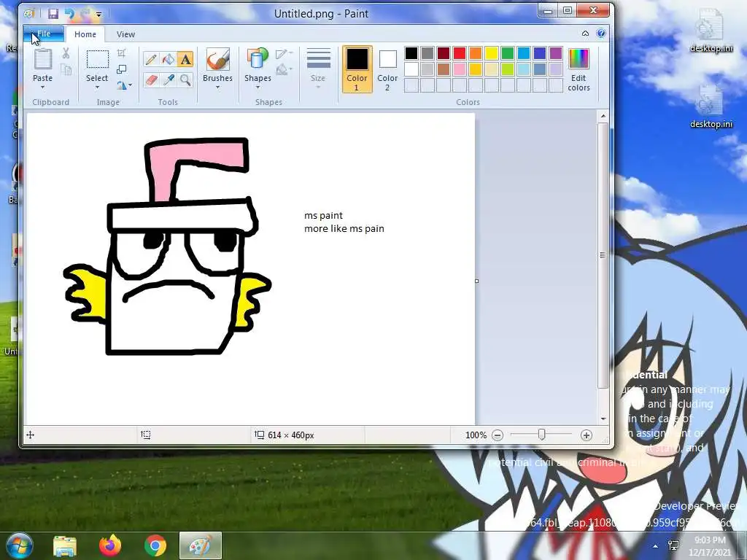Click the vertical scrollbar down arrow
The height and width of the screenshot is (560, 747).
(x=603, y=419)
